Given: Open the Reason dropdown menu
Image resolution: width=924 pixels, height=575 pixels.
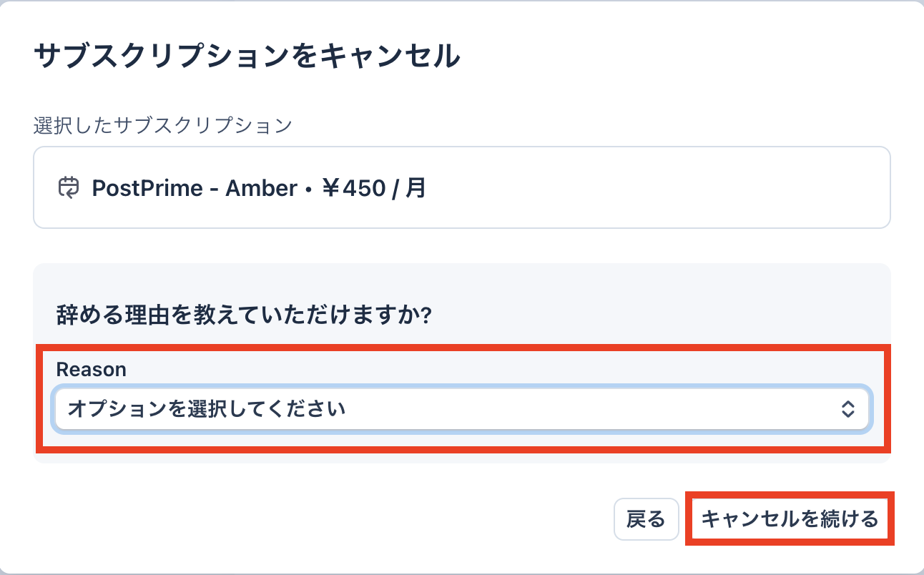Looking at the screenshot, I should tap(462, 409).
